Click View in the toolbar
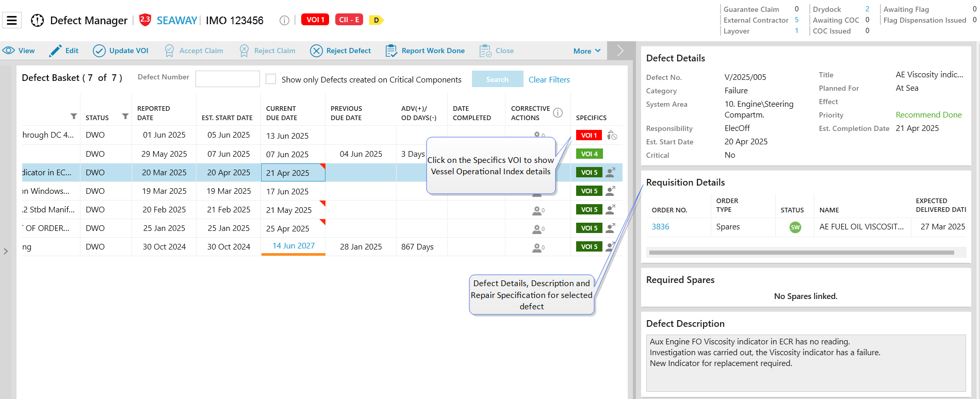This screenshot has height=399, width=980. point(19,51)
